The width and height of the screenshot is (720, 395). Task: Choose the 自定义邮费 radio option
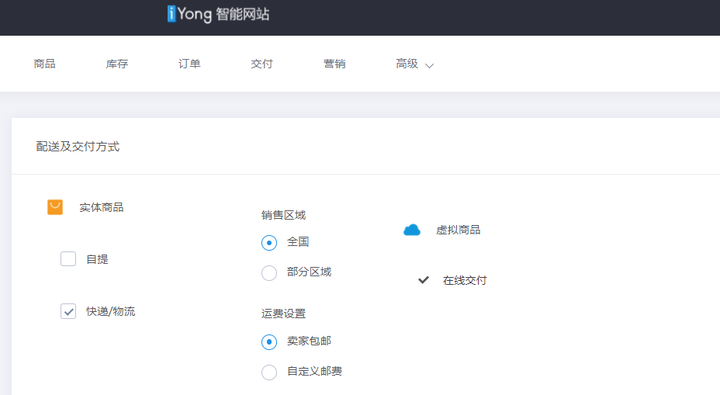pos(269,372)
